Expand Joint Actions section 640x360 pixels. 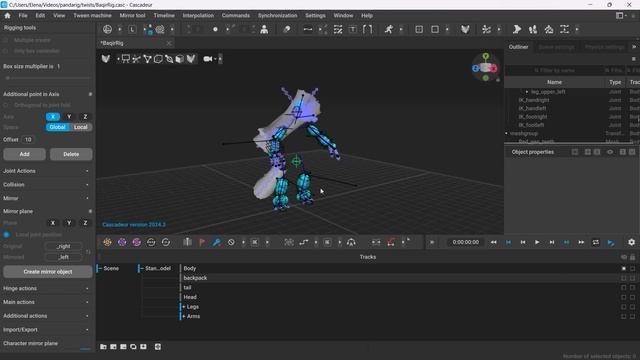pyautogui.click(x=46, y=171)
